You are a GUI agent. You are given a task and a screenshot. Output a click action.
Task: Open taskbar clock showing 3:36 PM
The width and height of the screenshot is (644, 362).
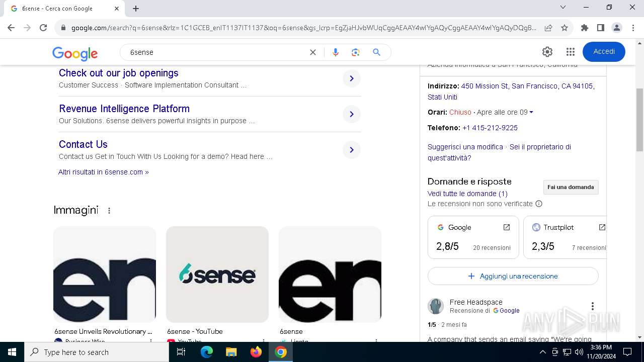tap(601, 352)
